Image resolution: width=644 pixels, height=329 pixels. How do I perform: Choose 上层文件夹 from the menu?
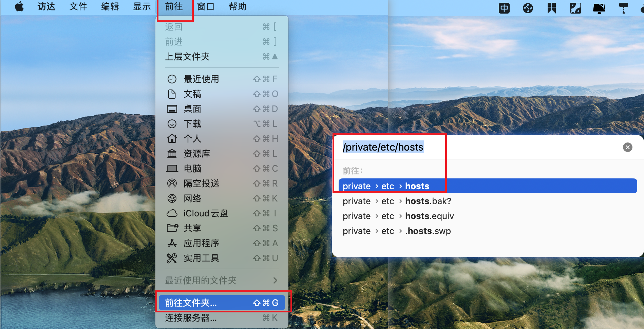click(222, 57)
